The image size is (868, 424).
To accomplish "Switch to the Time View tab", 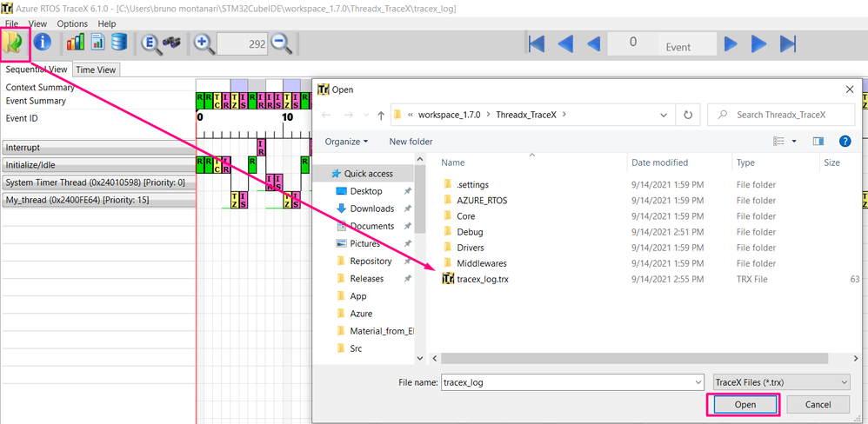I will point(96,70).
